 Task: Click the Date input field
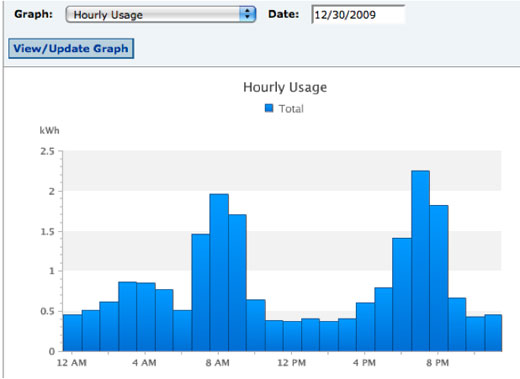tap(358, 15)
